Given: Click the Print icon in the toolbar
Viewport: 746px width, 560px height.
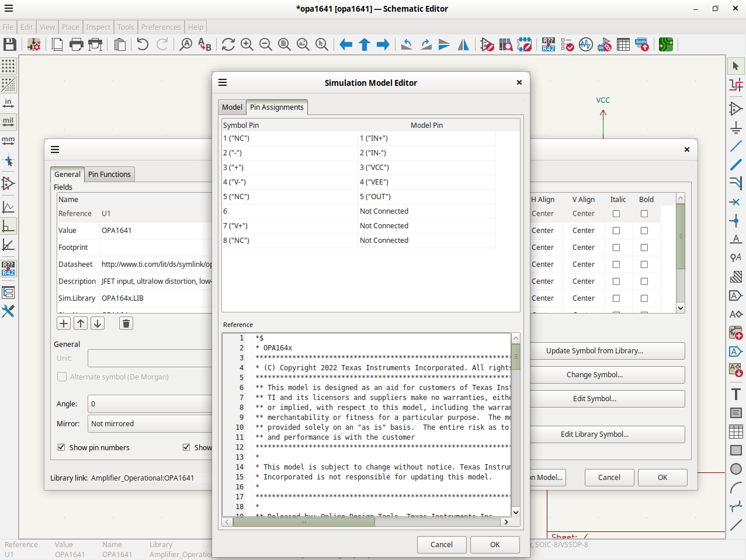Looking at the screenshot, I should [x=77, y=44].
